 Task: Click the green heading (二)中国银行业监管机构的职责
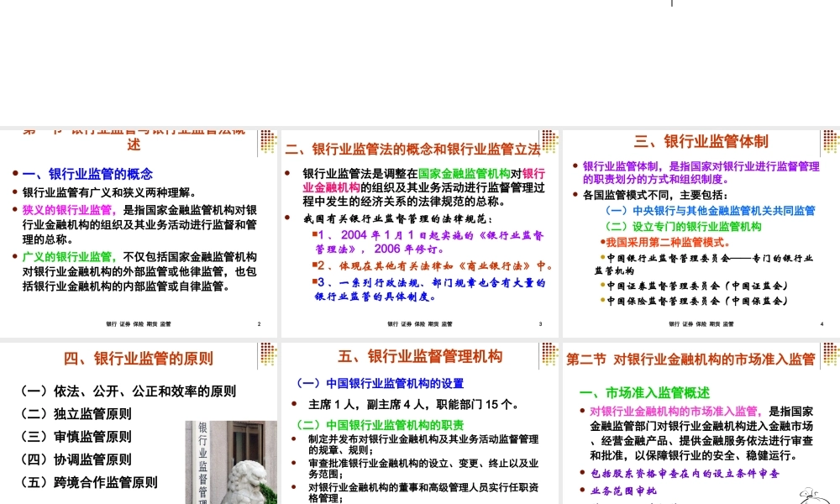point(380,425)
